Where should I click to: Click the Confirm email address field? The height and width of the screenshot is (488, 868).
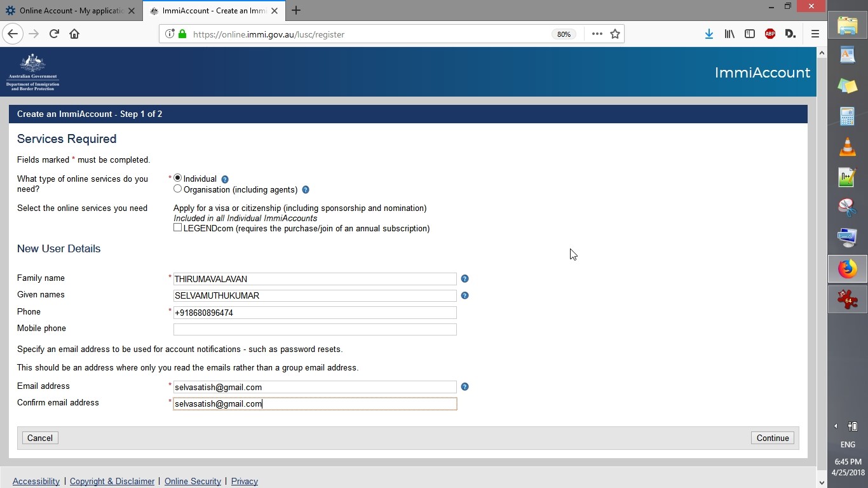point(315,403)
